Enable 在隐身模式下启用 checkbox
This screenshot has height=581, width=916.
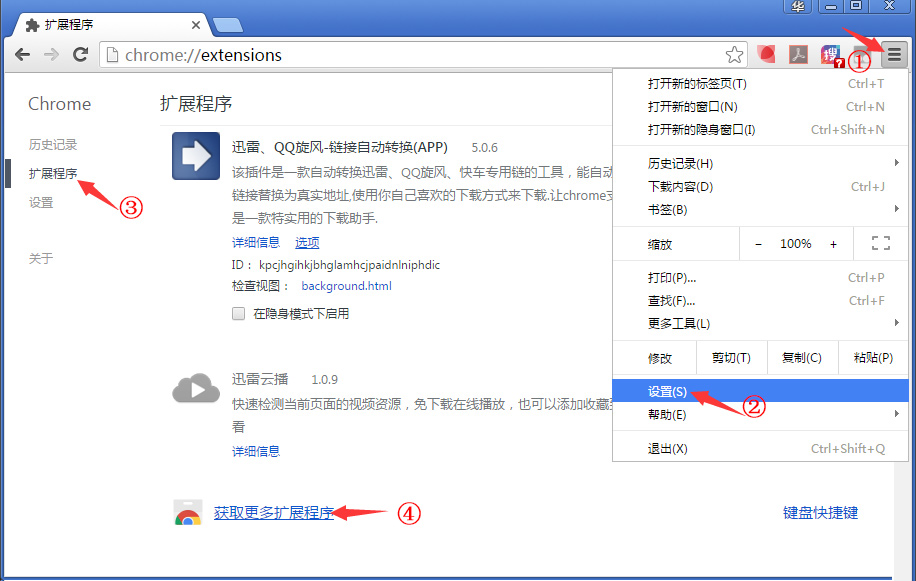[239, 313]
